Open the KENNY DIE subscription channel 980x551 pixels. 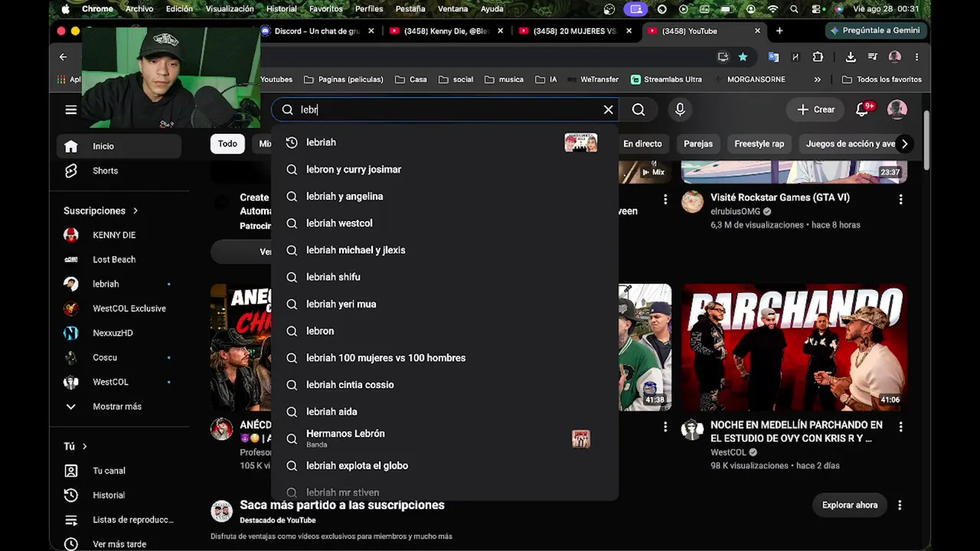click(x=119, y=235)
